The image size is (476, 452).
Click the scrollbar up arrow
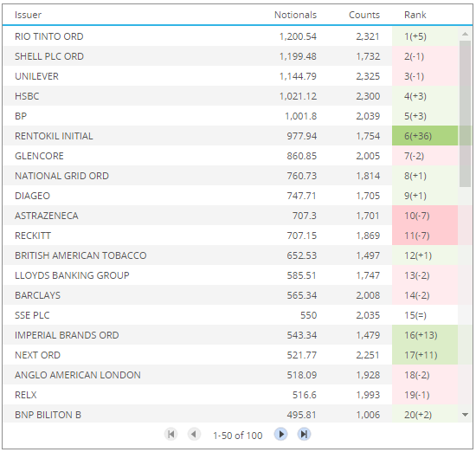[465, 34]
